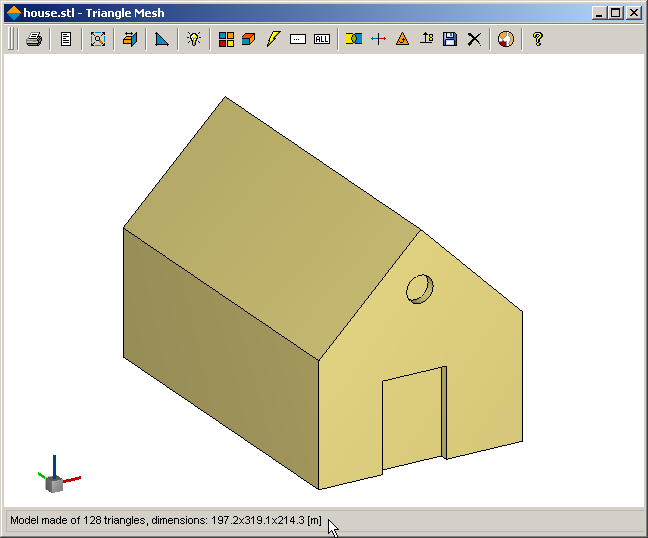This screenshot has height=538, width=648.
Task: Click the door on the house model
Action: tap(413, 418)
